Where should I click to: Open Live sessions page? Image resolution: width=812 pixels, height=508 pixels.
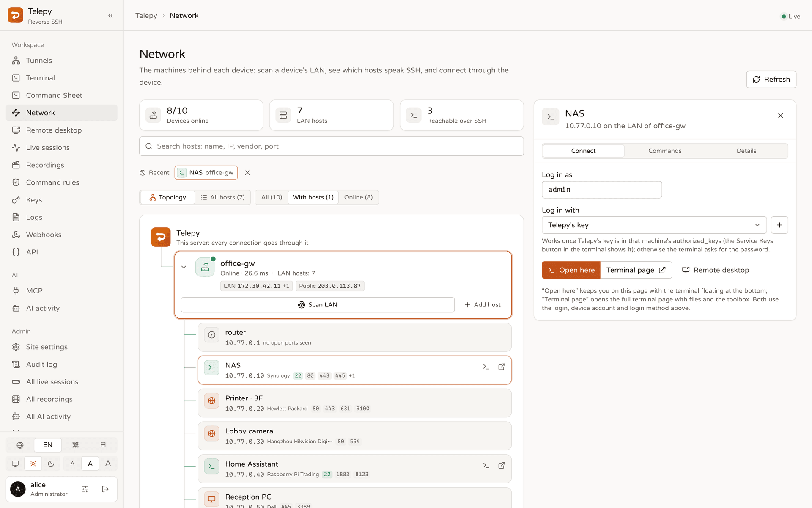pyautogui.click(x=62, y=147)
